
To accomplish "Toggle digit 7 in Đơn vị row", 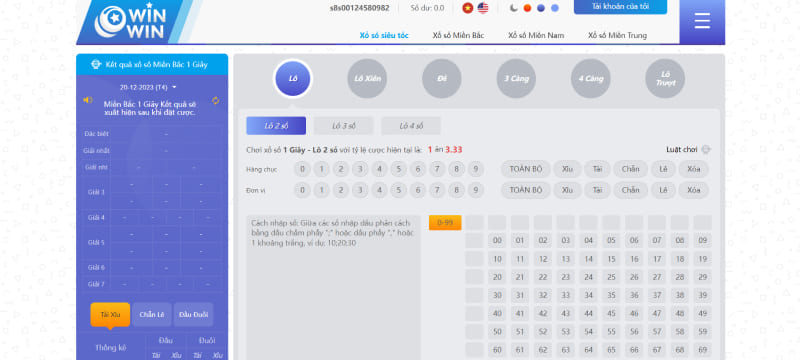I will (x=437, y=190).
